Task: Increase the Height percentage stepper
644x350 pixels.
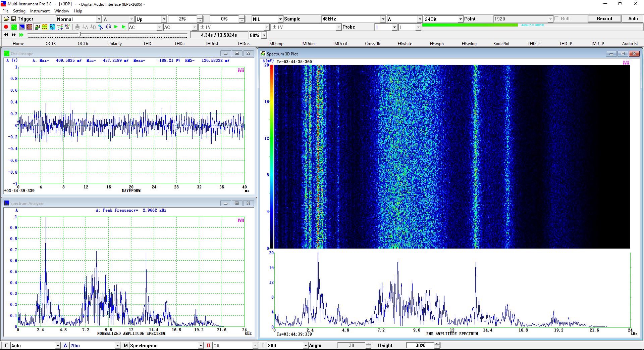Action: pos(437,344)
